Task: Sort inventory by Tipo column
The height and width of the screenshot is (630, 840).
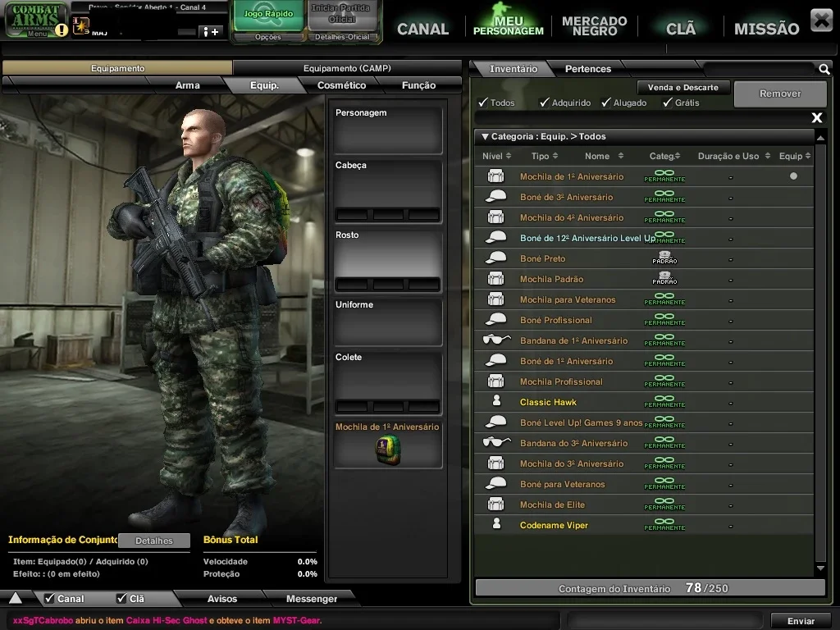Action: coord(545,156)
